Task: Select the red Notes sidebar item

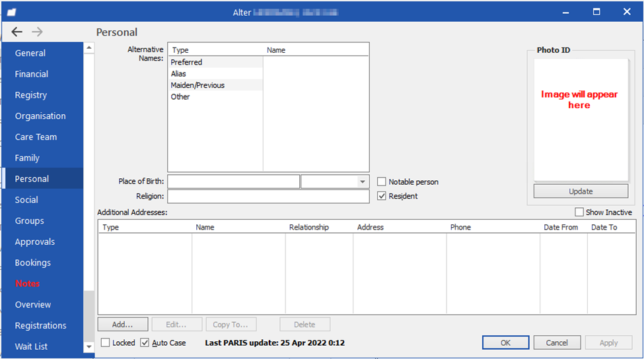Action: (28, 284)
